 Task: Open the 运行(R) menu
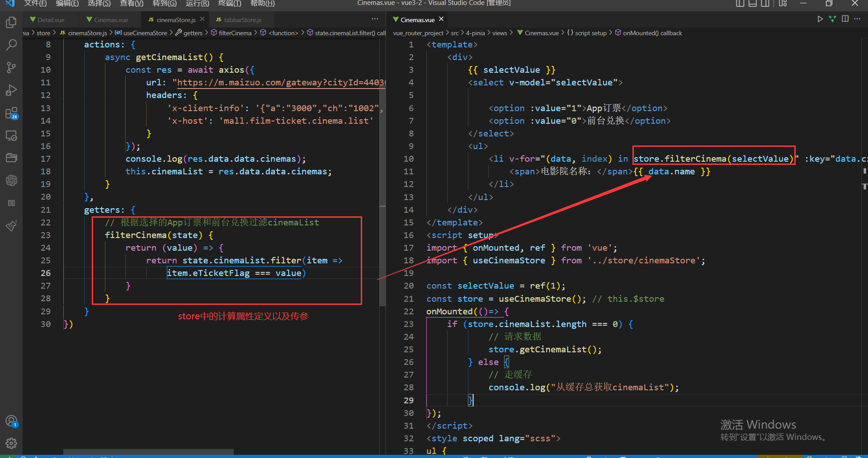click(x=198, y=3)
